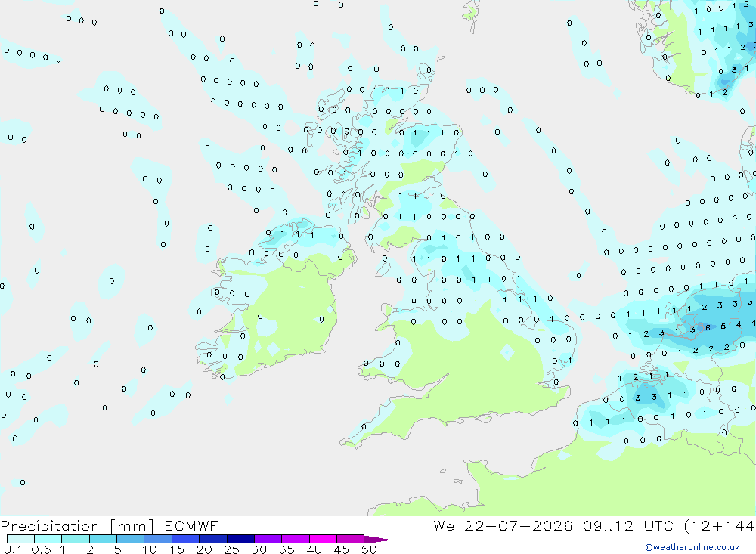Click the '50' legend scale label
The width and height of the screenshot is (756, 554).
point(369,549)
